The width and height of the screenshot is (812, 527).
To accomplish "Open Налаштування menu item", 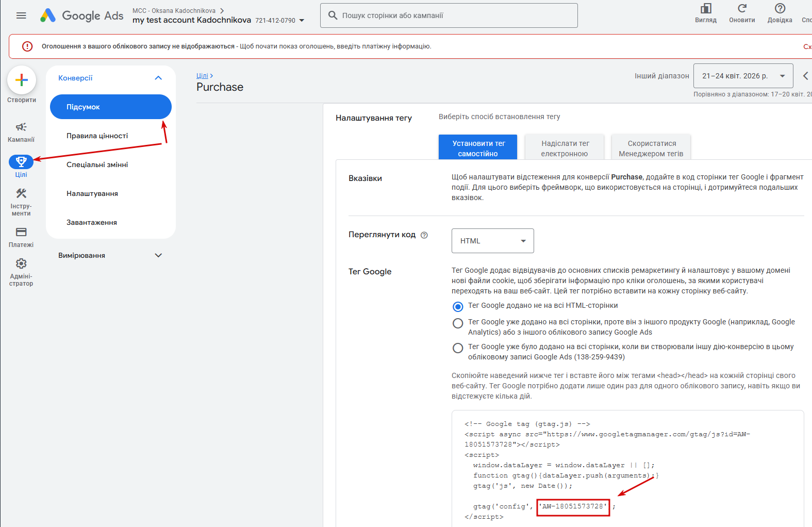I will [x=111, y=193].
